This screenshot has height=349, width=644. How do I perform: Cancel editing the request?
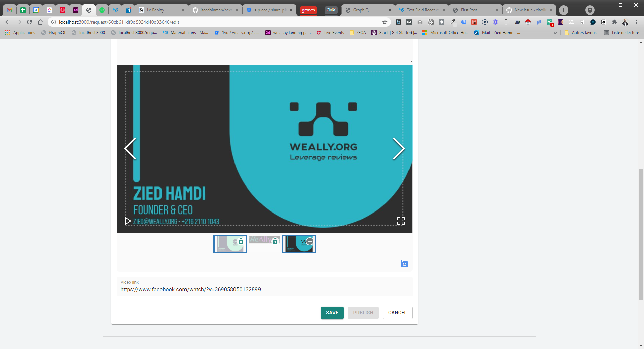point(397,313)
